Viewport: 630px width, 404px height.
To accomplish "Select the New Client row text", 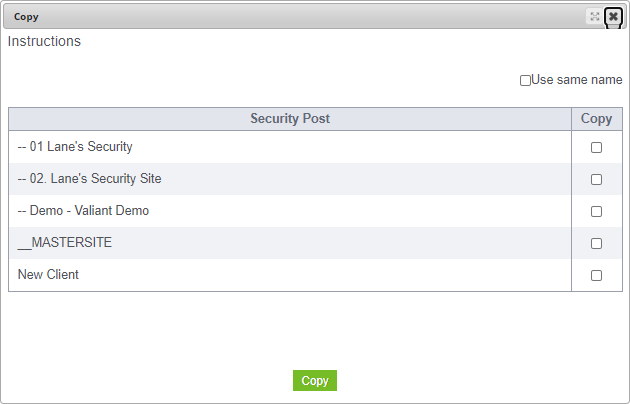I will pos(48,274).
